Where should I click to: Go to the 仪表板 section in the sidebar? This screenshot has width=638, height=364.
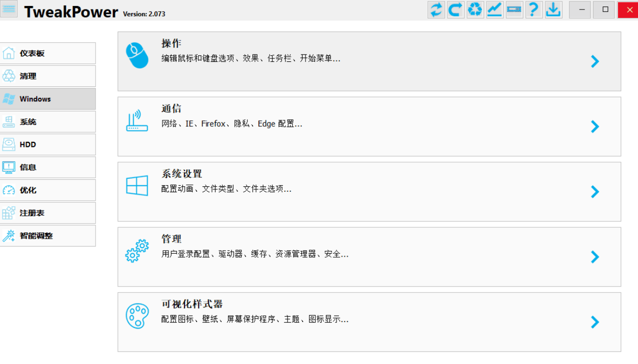point(48,53)
